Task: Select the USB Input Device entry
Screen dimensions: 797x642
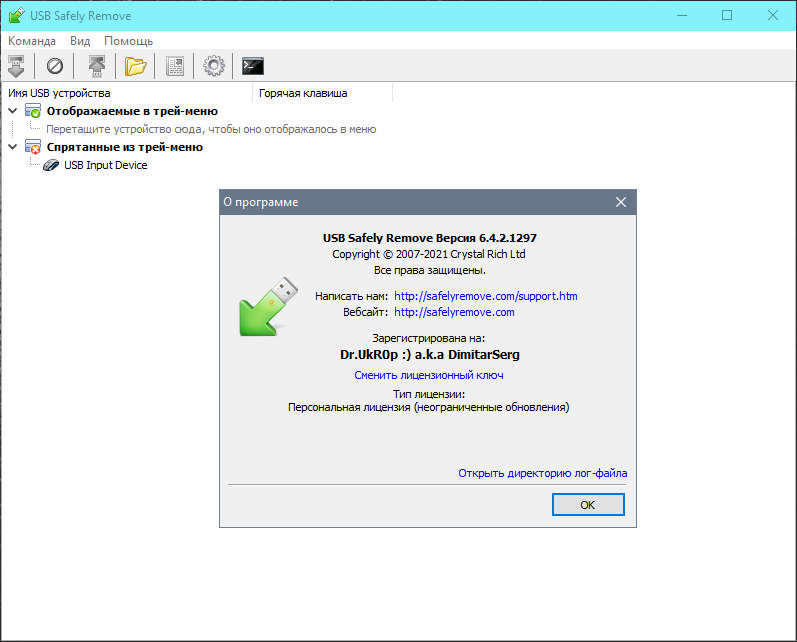Action: click(105, 165)
